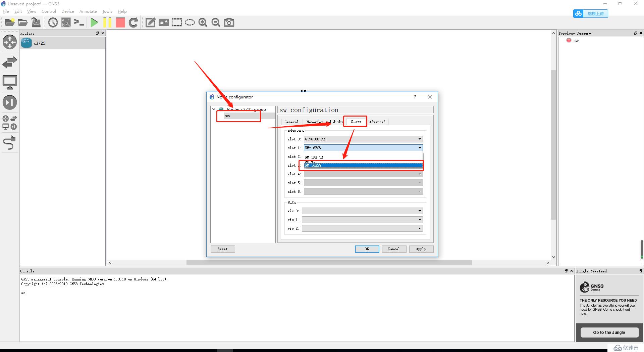The width and height of the screenshot is (644, 352).
Task: Choose highlighted NM-16ESW list option
Action: click(363, 165)
